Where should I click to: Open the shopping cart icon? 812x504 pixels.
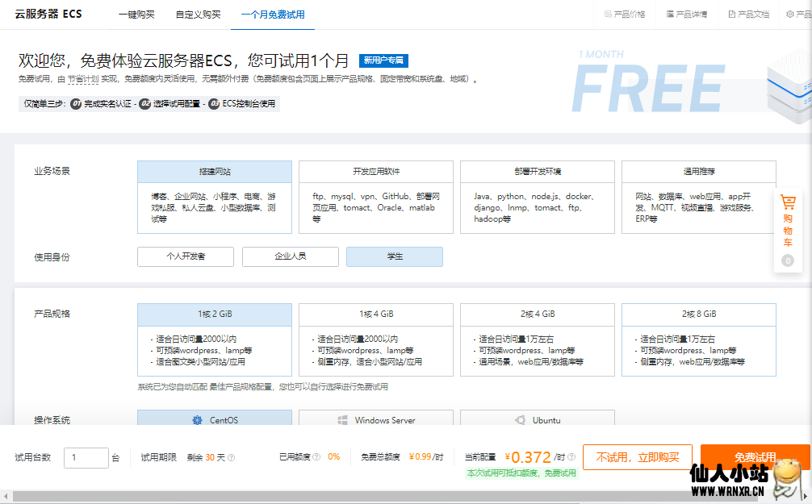point(788,202)
